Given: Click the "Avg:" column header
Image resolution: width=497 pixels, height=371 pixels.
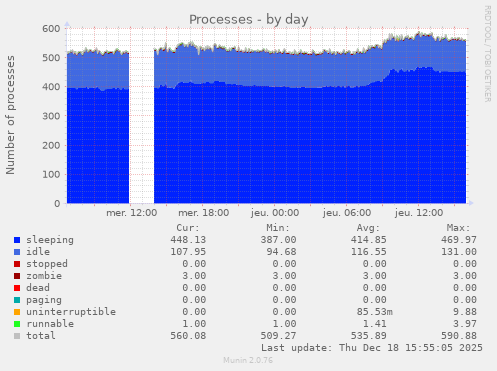Looking at the screenshot, I should pos(368,228).
